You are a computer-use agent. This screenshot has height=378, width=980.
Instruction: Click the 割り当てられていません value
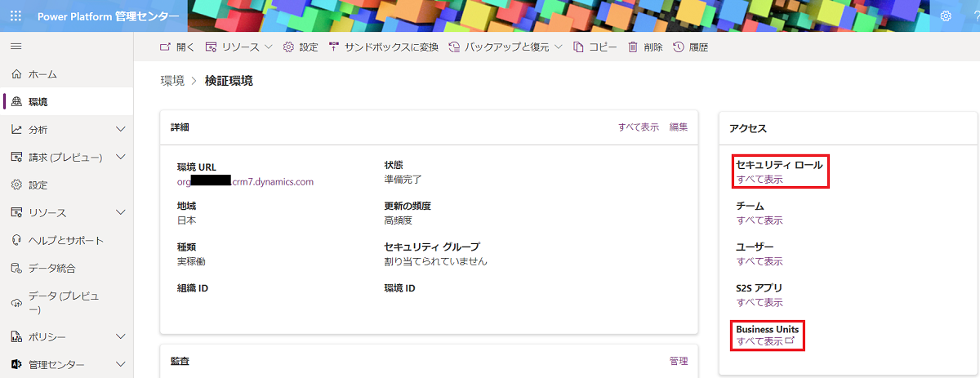(435, 261)
